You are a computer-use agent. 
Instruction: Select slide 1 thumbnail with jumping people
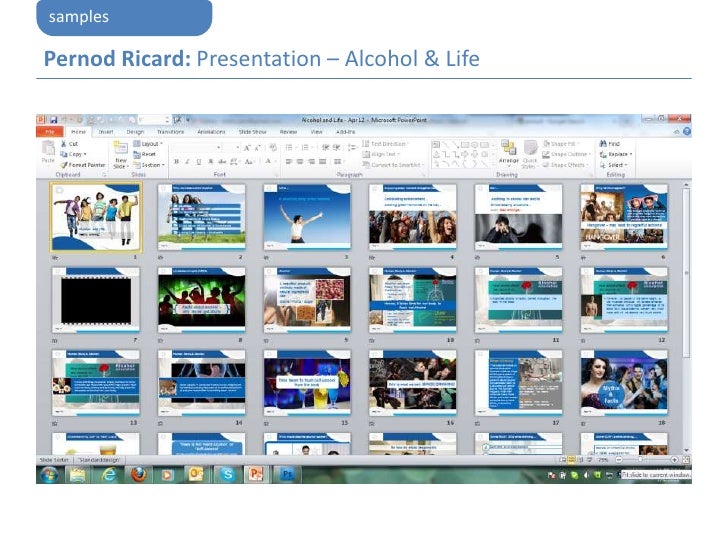[96, 217]
